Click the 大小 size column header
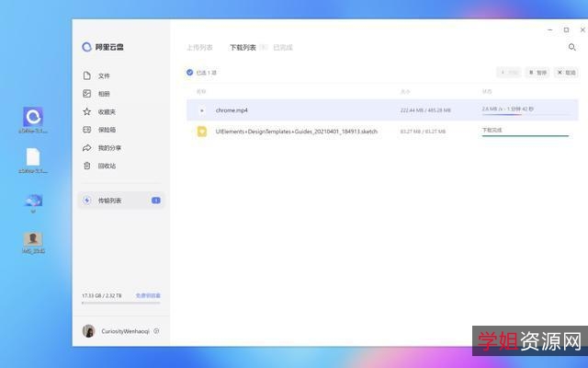Screen dimensions: 588x368 (x=405, y=92)
